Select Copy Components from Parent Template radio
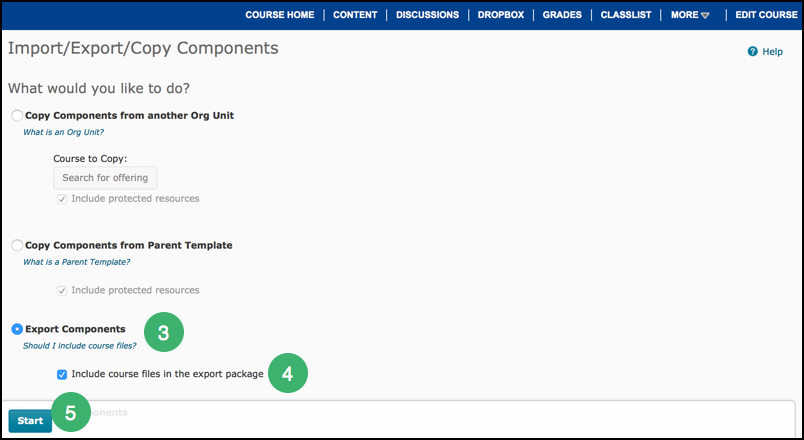 tap(17, 245)
